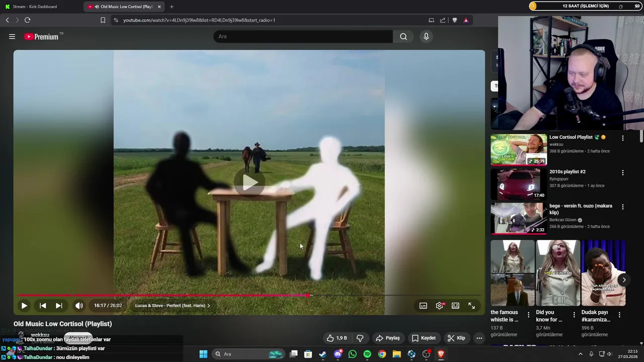Click the cast/screen icon in address bar
Screen dimensions: 644x362
tap(431, 20)
